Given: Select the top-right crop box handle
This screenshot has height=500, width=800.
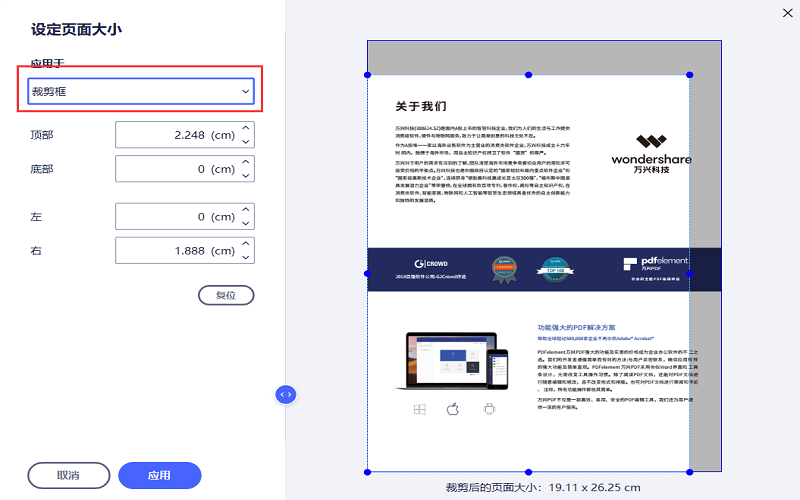Looking at the screenshot, I should pyautogui.click(x=689, y=75).
